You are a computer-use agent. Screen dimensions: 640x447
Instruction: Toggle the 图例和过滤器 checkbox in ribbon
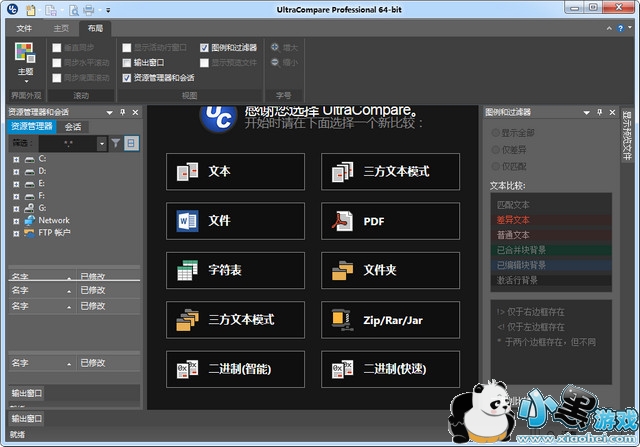coord(205,47)
